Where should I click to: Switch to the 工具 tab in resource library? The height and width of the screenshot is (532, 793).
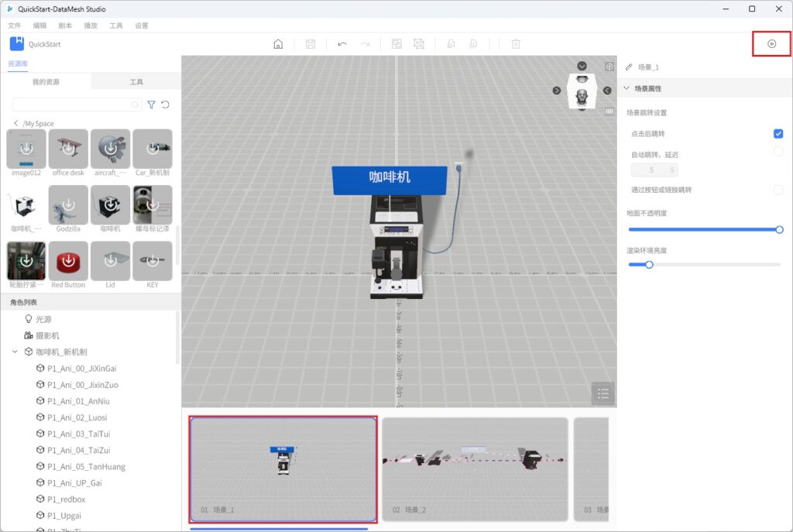click(x=136, y=82)
